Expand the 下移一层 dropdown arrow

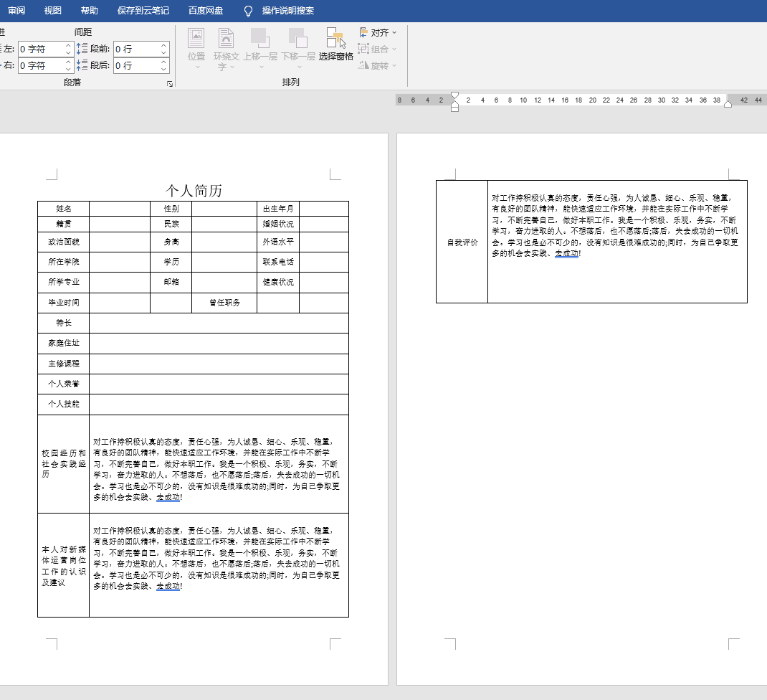point(300,67)
